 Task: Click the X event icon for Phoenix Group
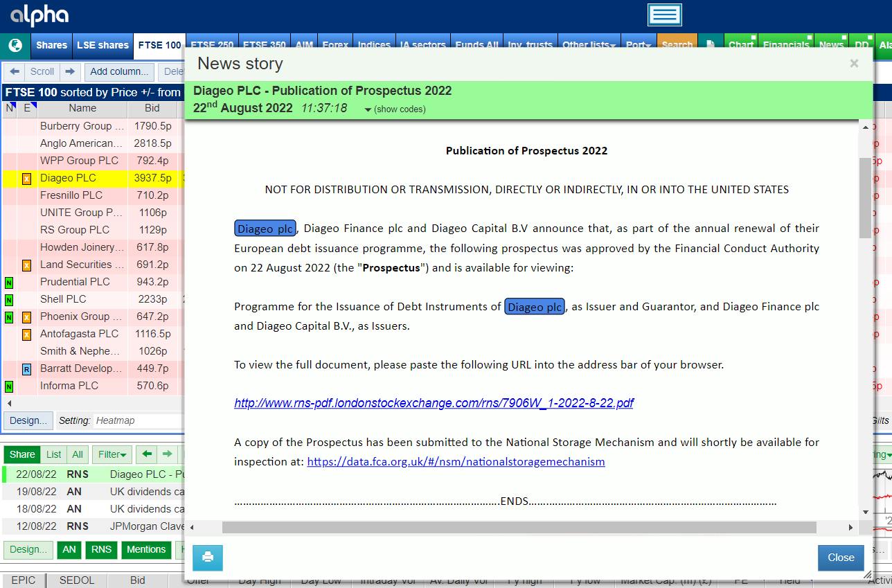pos(27,317)
